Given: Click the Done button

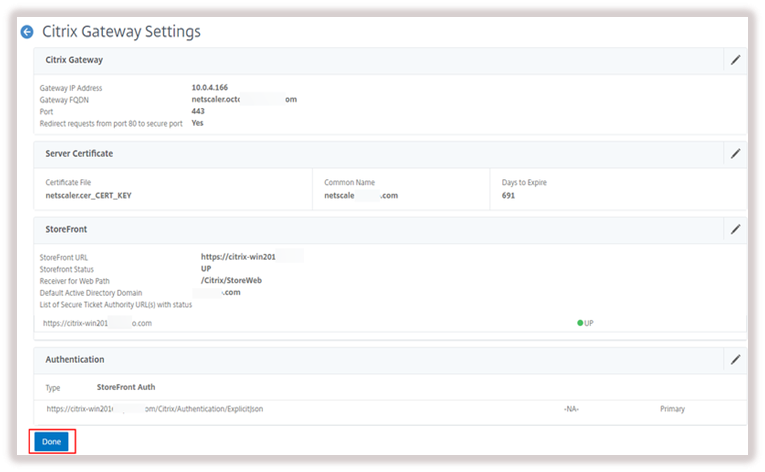Looking at the screenshot, I should tap(51, 442).
